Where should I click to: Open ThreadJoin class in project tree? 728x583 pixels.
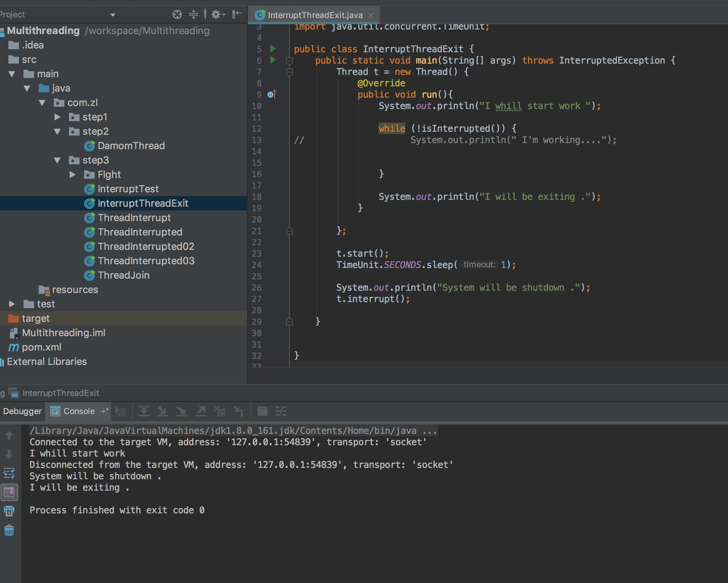(x=123, y=275)
